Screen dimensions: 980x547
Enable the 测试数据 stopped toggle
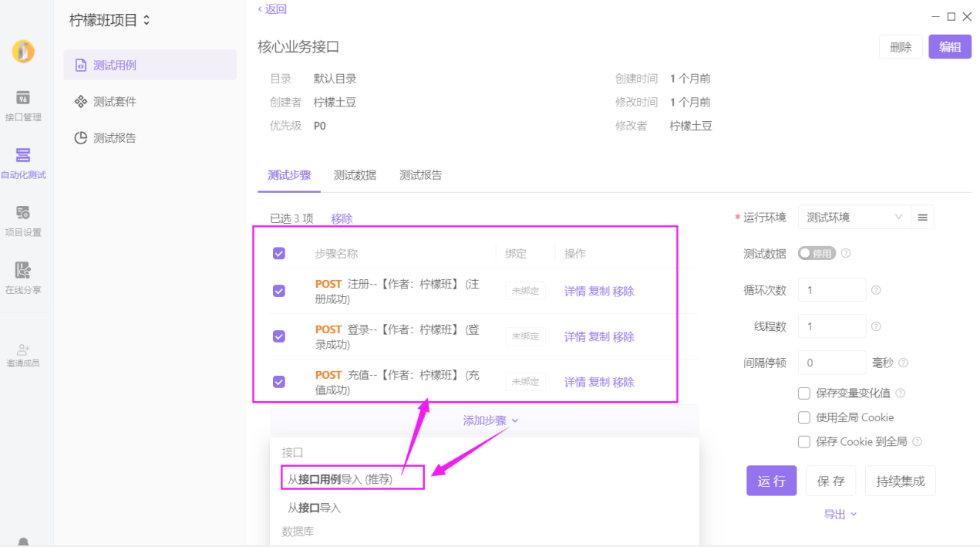pos(817,253)
